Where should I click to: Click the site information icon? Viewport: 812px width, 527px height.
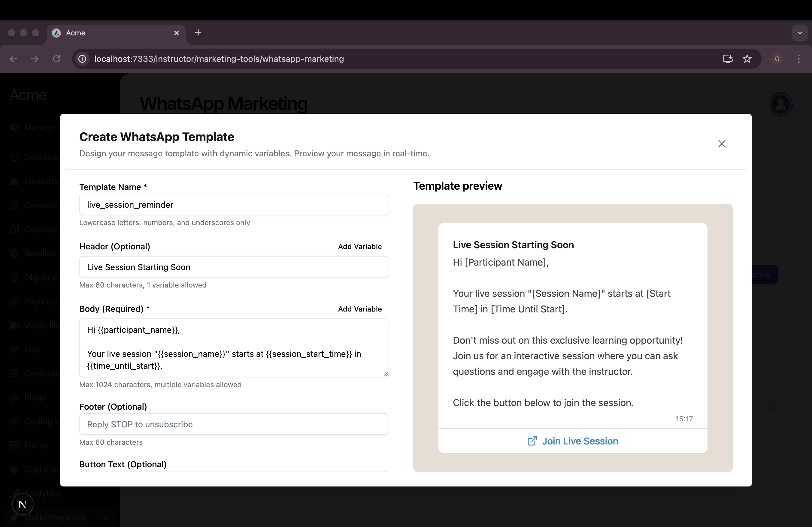pos(82,59)
